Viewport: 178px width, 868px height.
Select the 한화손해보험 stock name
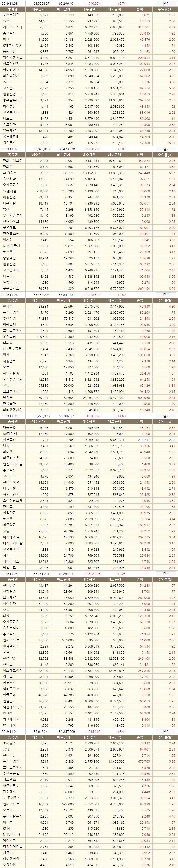point(13,161)
